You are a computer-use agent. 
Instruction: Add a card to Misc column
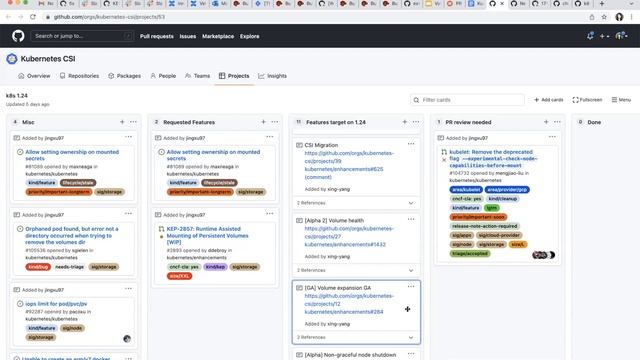122,122
